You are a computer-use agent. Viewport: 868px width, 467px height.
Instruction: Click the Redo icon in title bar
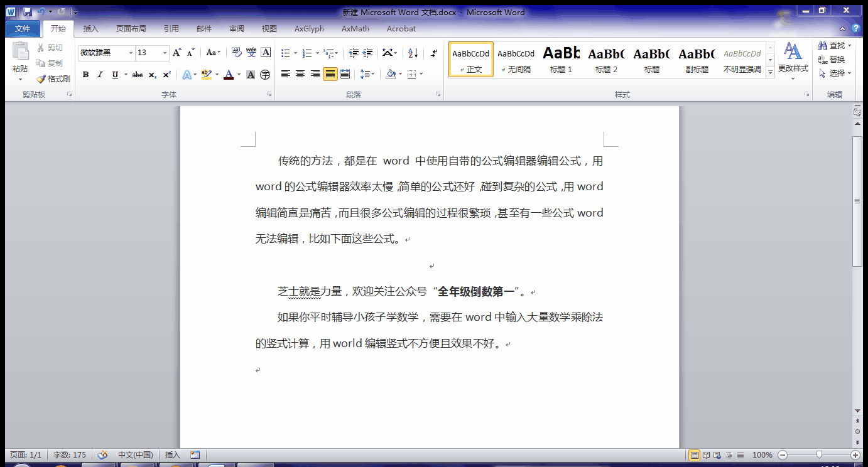click(61, 12)
